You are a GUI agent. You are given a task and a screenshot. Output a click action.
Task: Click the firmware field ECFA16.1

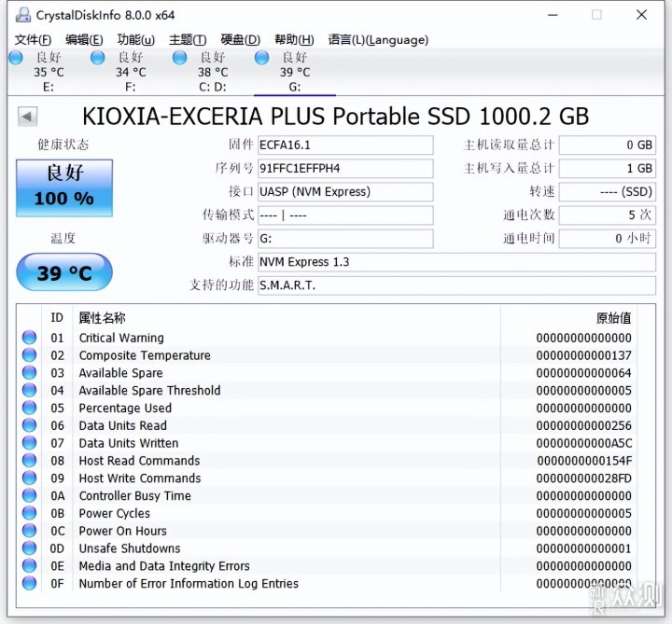345,146
